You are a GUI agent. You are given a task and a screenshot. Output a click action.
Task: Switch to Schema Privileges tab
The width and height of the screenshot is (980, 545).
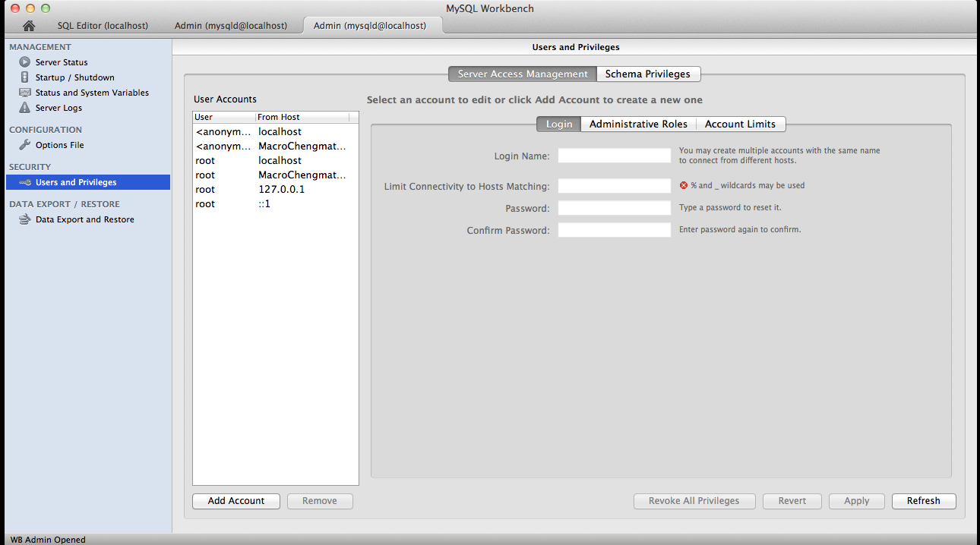coord(648,74)
